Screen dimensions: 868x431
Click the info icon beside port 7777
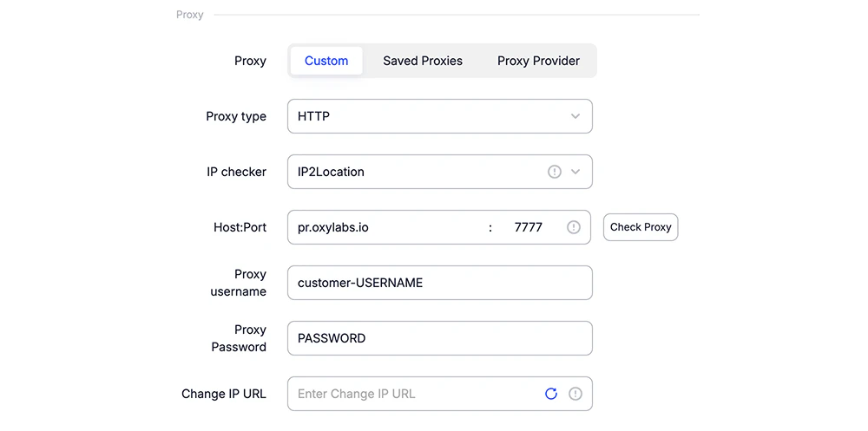[x=574, y=227]
